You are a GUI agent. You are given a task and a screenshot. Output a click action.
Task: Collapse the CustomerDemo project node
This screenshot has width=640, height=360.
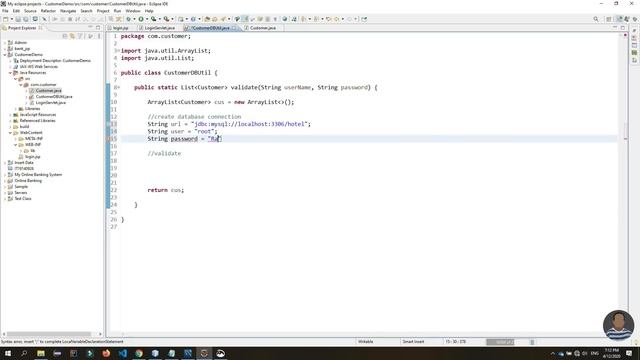click(x=5, y=54)
